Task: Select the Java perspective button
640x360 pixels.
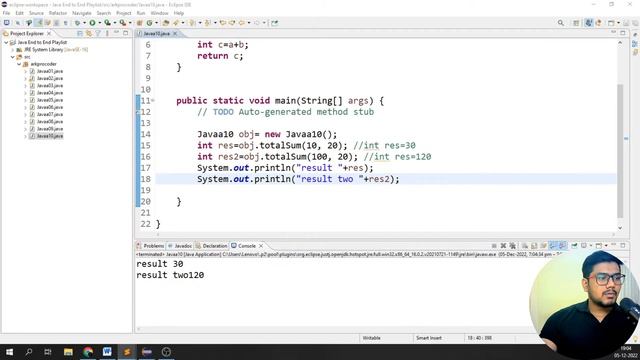Action: (x=589, y=23)
